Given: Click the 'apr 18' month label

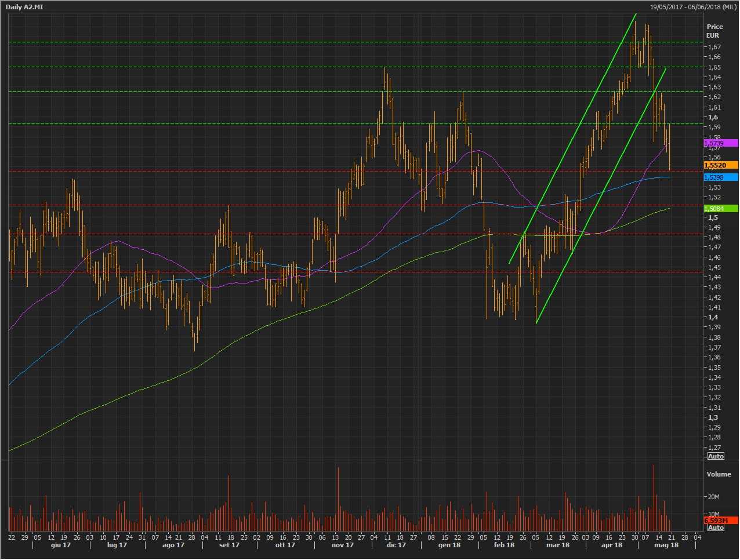Looking at the screenshot, I should click(611, 546).
